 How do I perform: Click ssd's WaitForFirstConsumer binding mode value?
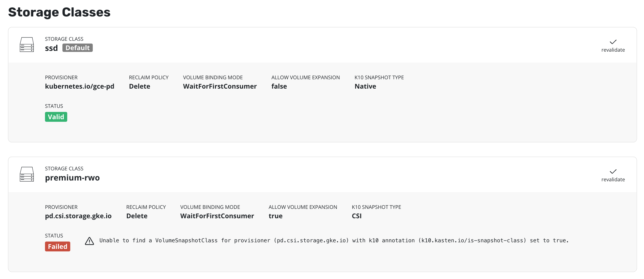[220, 86]
